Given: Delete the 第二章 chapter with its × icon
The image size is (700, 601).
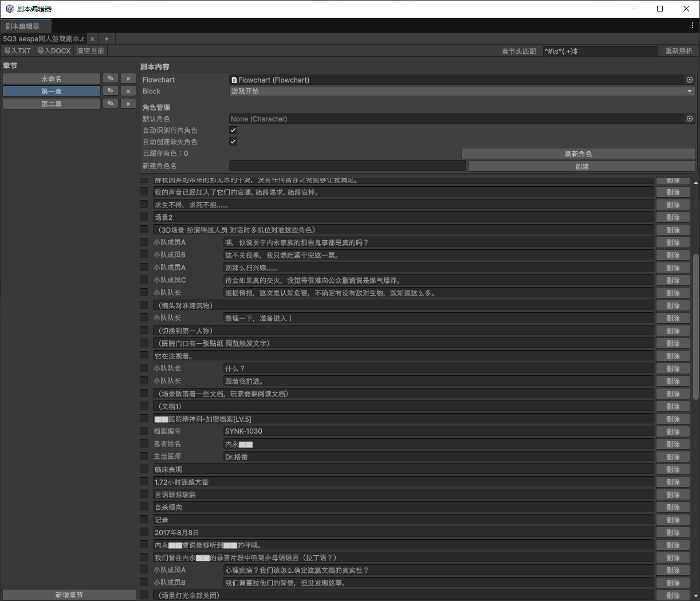Looking at the screenshot, I should click(128, 104).
